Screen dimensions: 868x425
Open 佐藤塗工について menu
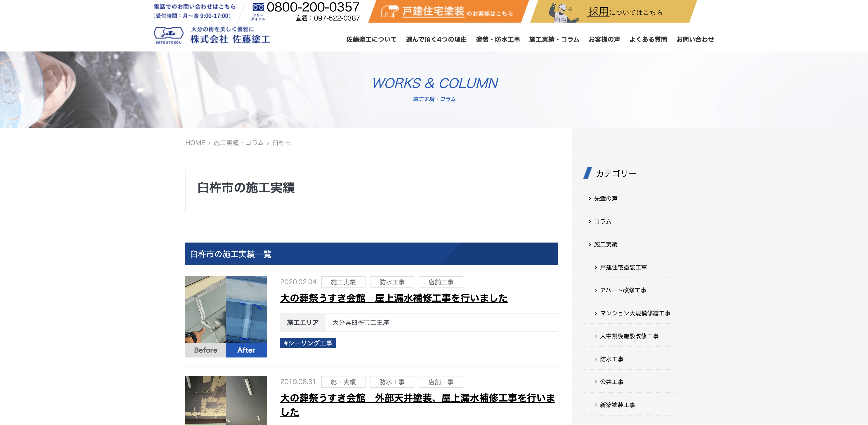tap(371, 39)
